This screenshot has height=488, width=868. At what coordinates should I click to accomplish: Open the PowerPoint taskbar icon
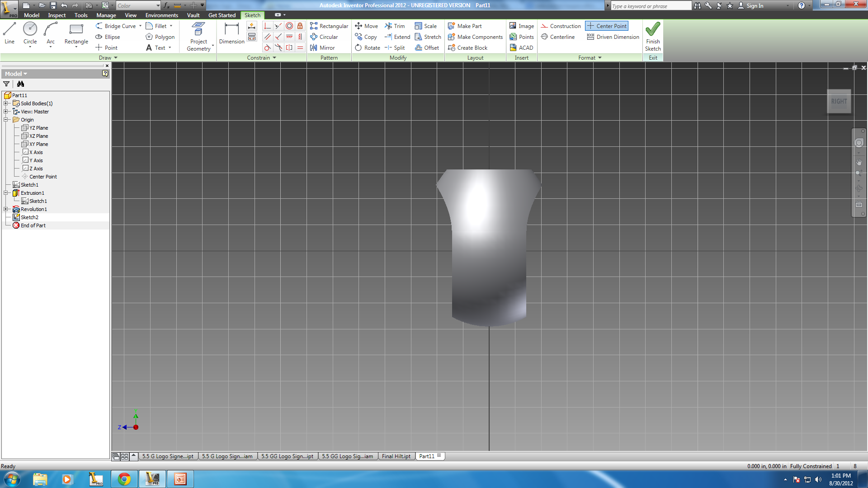click(180, 479)
